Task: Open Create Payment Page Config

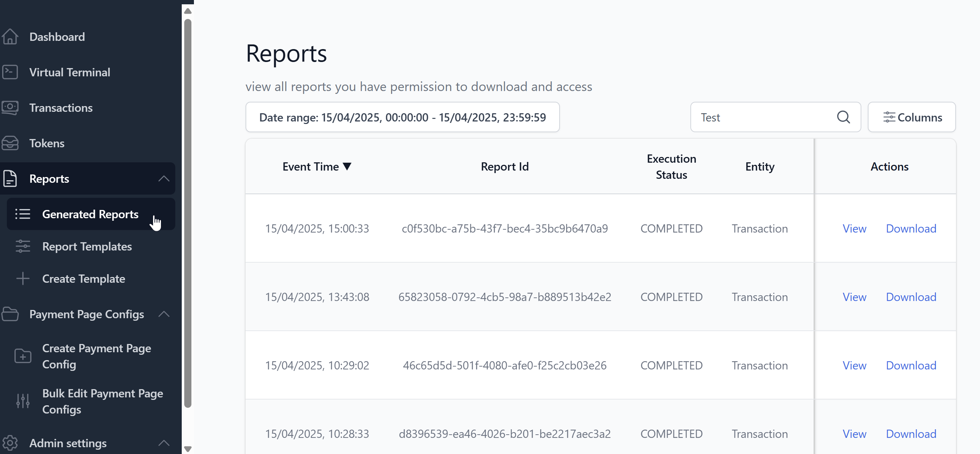Action: 97,356
